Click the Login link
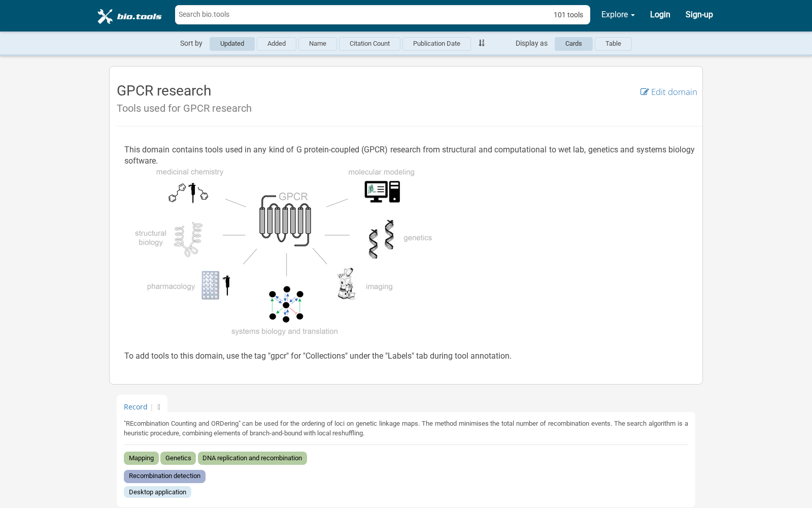 660,15
